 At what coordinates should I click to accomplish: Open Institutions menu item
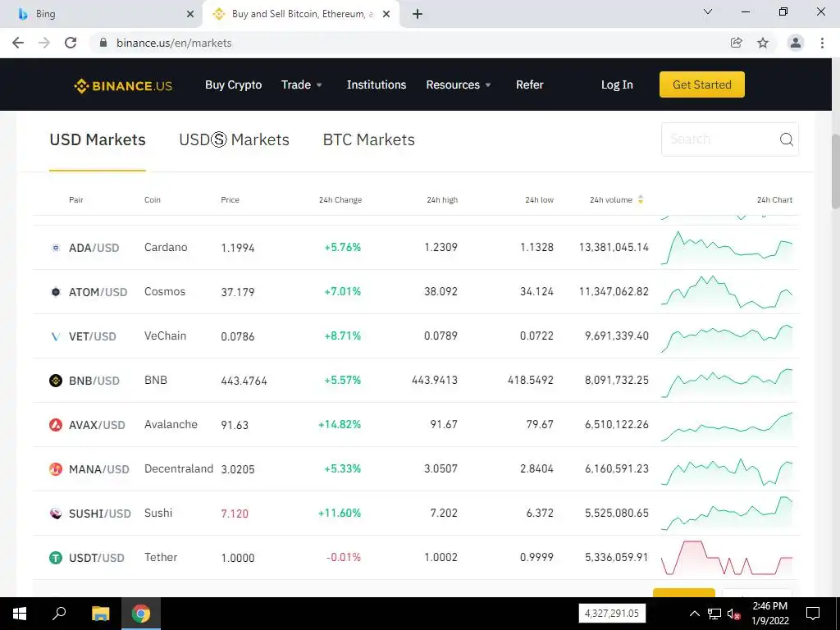click(x=376, y=84)
